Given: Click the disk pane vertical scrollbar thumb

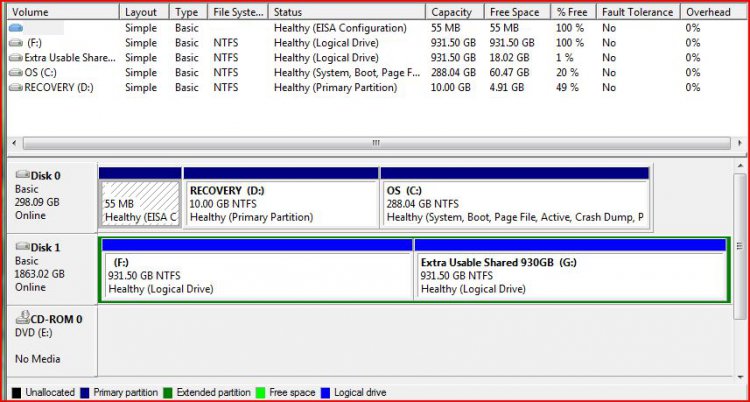Looking at the screenshot, I should [740, 246].
